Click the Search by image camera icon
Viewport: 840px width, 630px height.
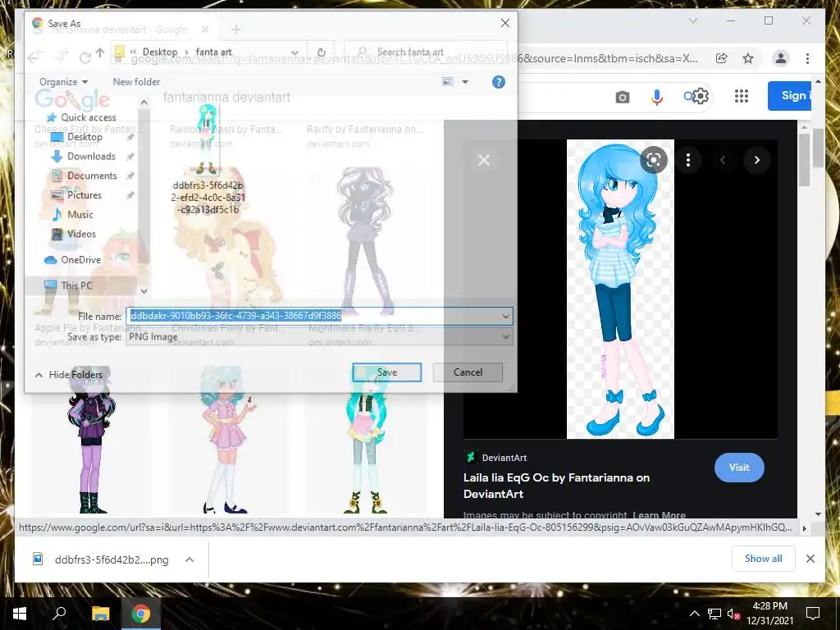622,97
